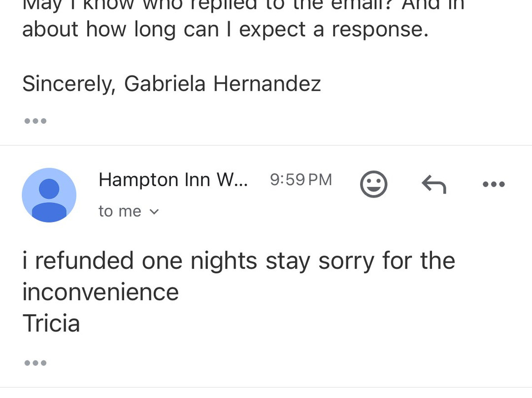This screenshot has height=398, width=532.
Task: Expand hidden quoted text below Tricia's signature
Action: click(35, 363)
